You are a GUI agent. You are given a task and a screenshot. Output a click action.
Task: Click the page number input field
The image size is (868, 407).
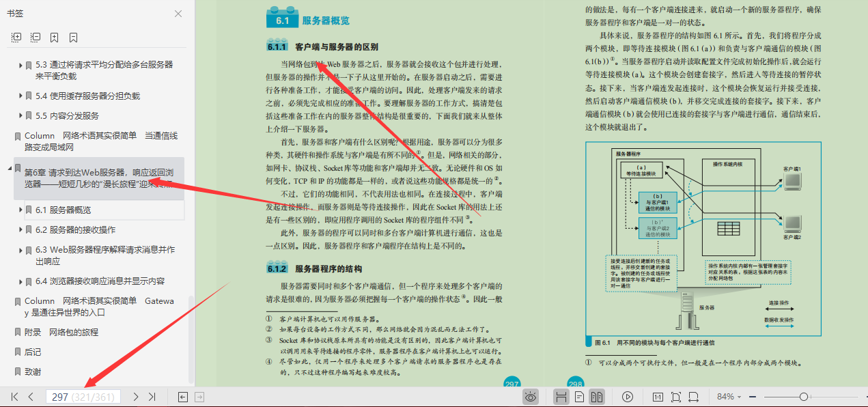click(83, 396)
